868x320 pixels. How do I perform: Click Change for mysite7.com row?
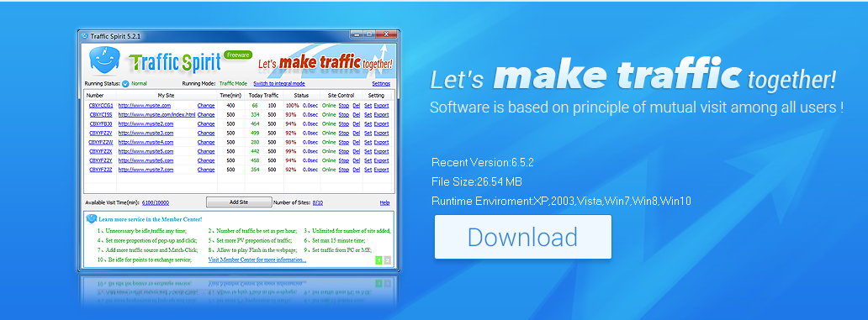[x=206, y=170]
